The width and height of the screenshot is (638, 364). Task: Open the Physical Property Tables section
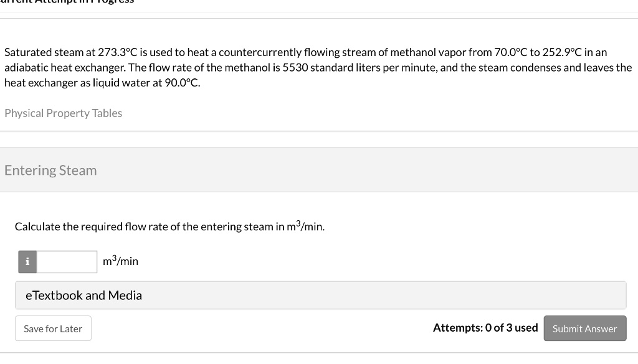tap(63, 113)
